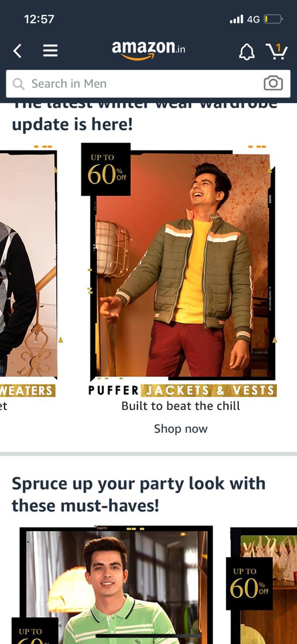Tap the Sweaters gold label
297x644 pixels.
point(28,390)
